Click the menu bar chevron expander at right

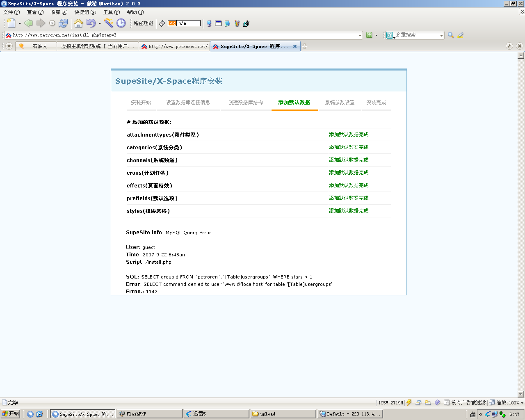[522, 12]
